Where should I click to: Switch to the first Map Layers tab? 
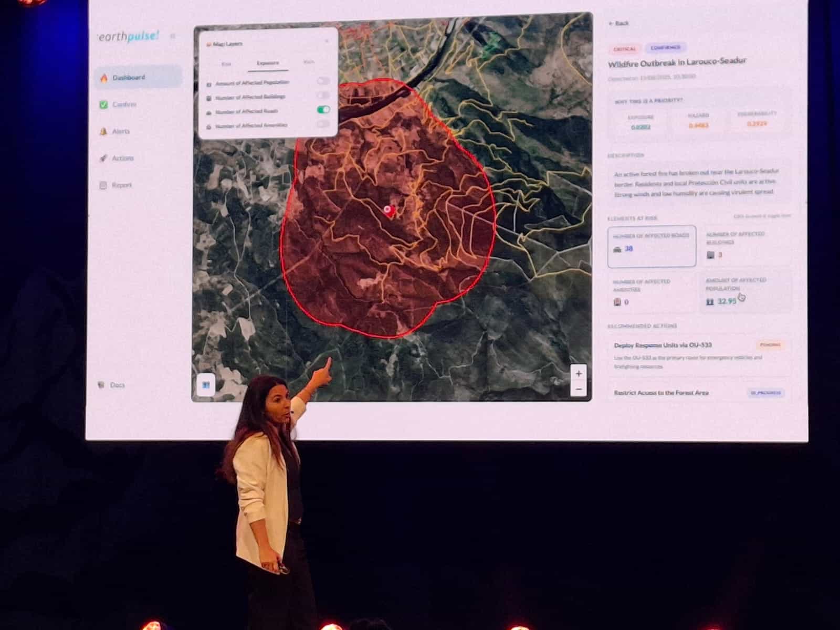[x=226, y=64]
